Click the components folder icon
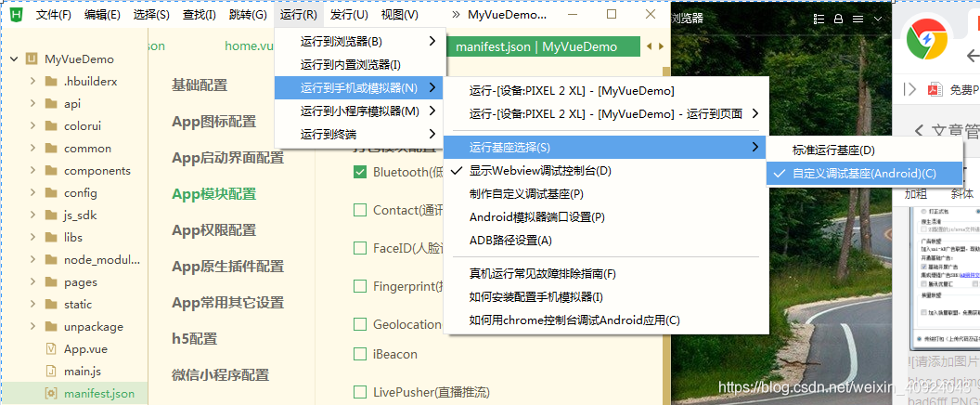Image resolution: width=980 pixels, height=405 pixels. [x=52, y=171]
